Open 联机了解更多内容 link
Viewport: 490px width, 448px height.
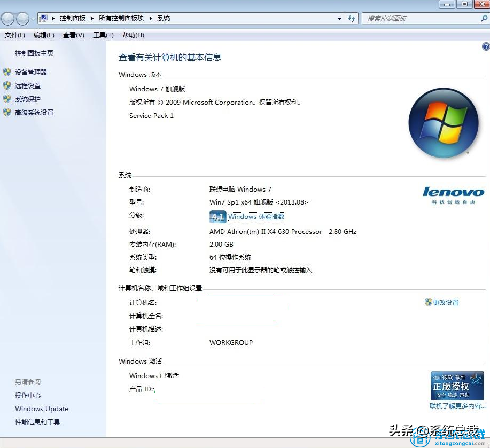[x=457, y=406]
